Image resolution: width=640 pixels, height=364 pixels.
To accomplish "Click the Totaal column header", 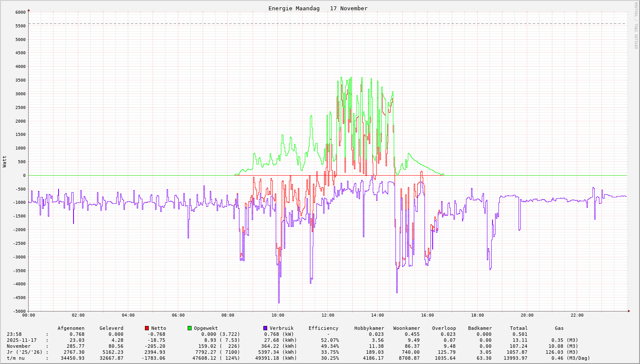I will [x=519, y=328].
